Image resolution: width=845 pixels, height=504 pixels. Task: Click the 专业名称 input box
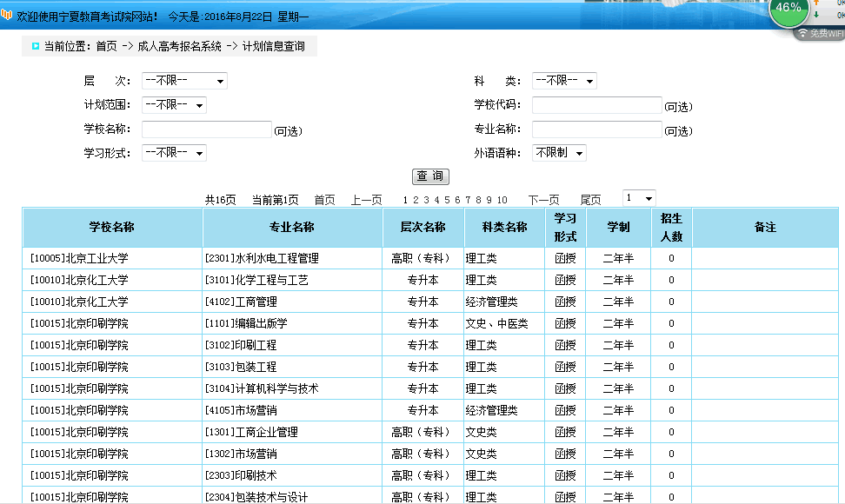coord(596,129)
